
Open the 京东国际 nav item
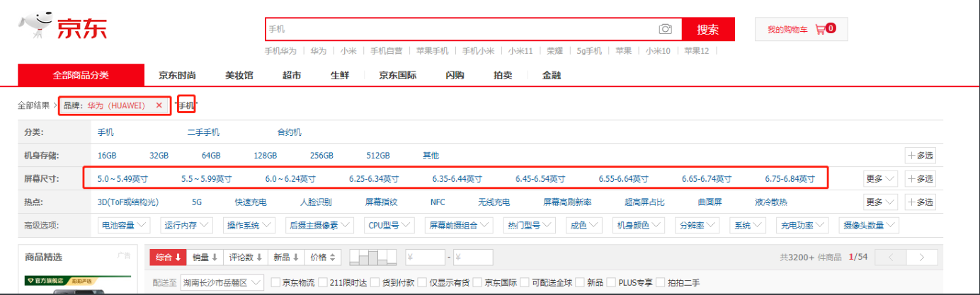397,75
